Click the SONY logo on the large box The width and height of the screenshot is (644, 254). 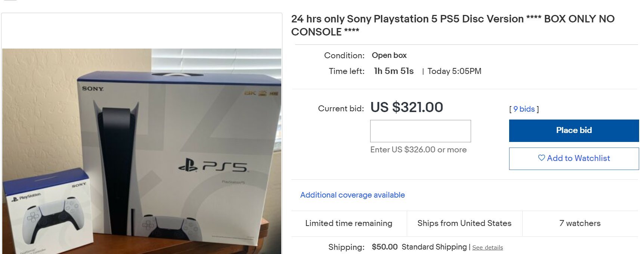(93, 89)
